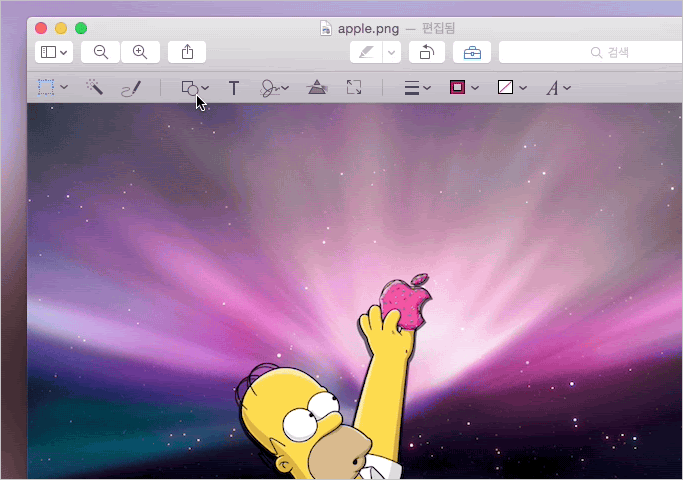Click the fill color swatch
Screen dimensions: 683x480
click(505, 88)
